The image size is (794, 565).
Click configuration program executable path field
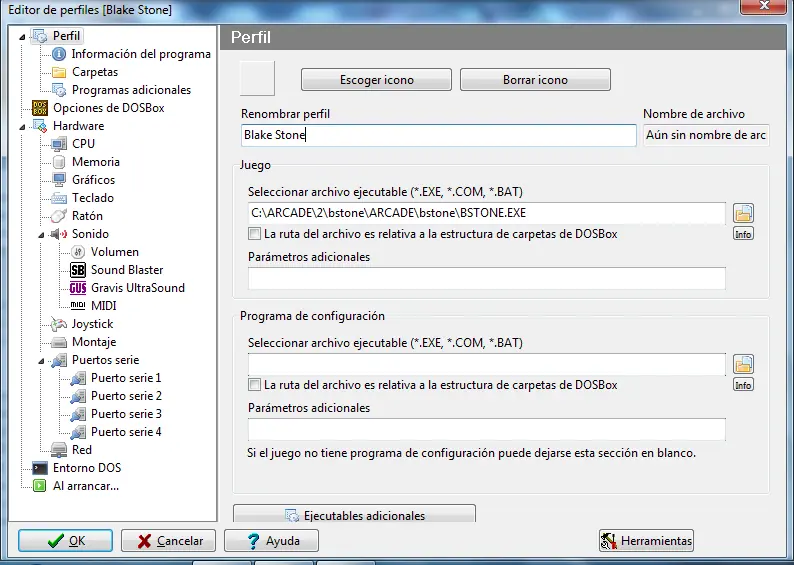[x=487, y=364]
